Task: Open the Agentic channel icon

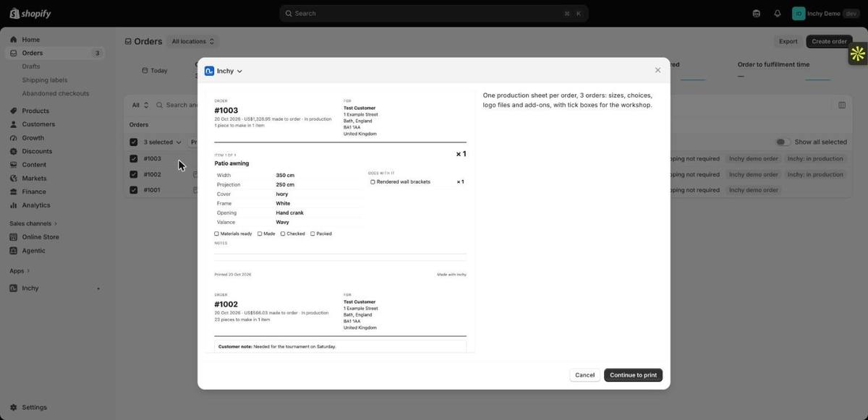Action: [13, 251]
